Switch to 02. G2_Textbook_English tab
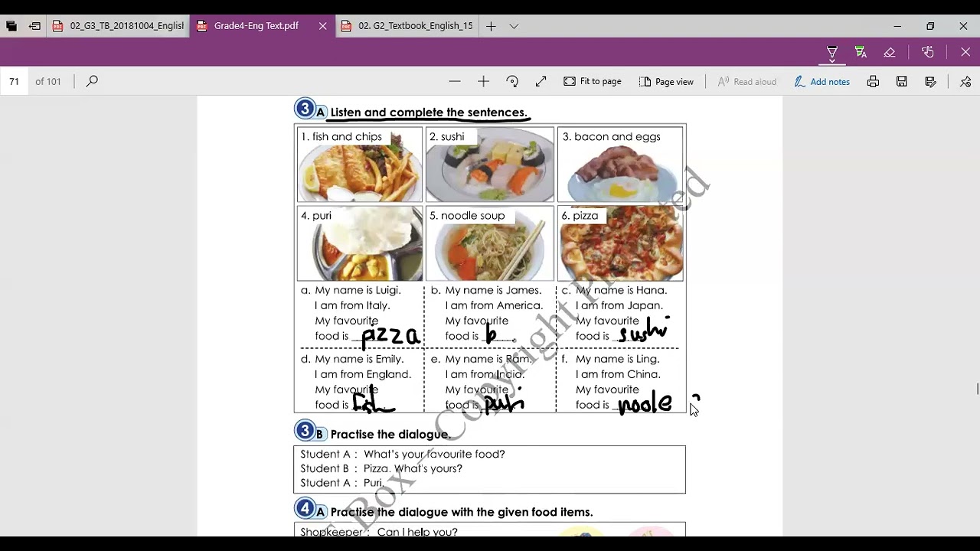 (x=407, y=26)
